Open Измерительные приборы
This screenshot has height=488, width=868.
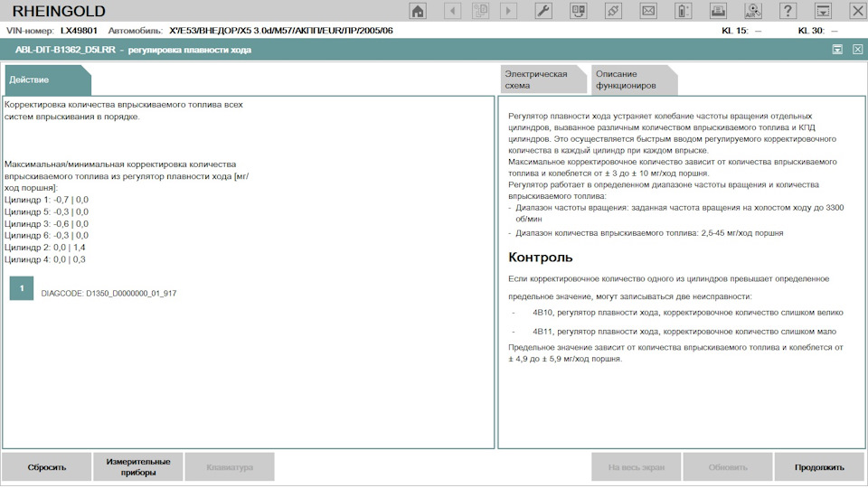click(138, 467)
